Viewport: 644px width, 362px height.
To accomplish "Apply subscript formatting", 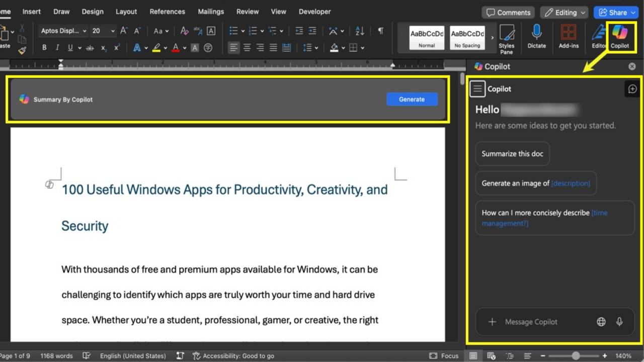I will click(x=104, y=48).
